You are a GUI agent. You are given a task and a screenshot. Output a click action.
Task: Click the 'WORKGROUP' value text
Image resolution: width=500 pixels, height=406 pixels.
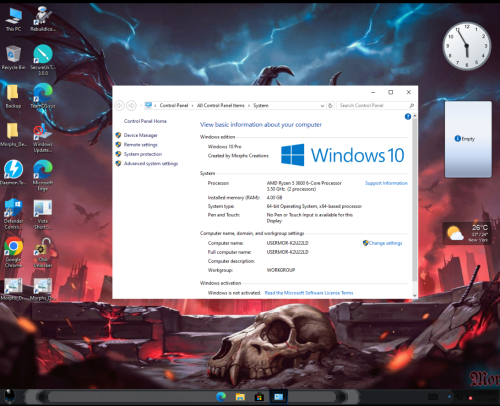click(x=281, y=270)
